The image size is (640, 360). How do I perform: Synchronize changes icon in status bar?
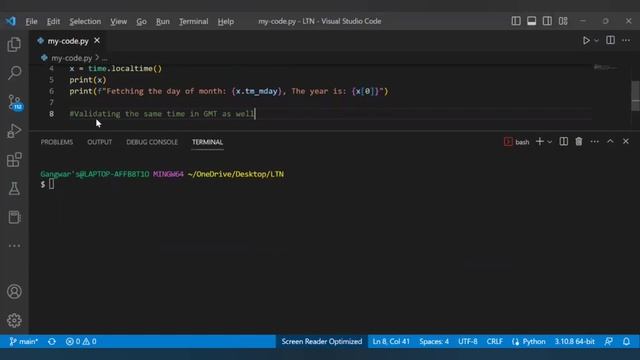point(52,341)
